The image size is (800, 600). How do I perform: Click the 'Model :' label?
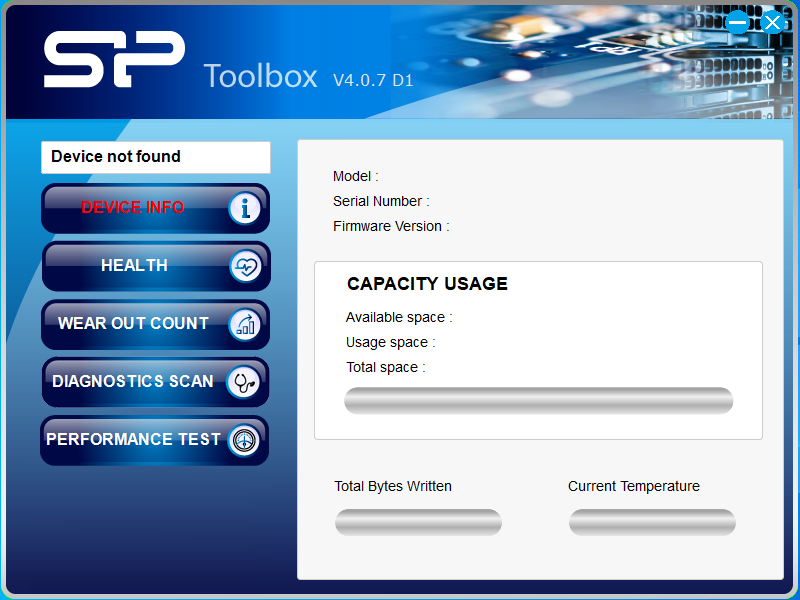pyautogui.click(x=356, y=177)
